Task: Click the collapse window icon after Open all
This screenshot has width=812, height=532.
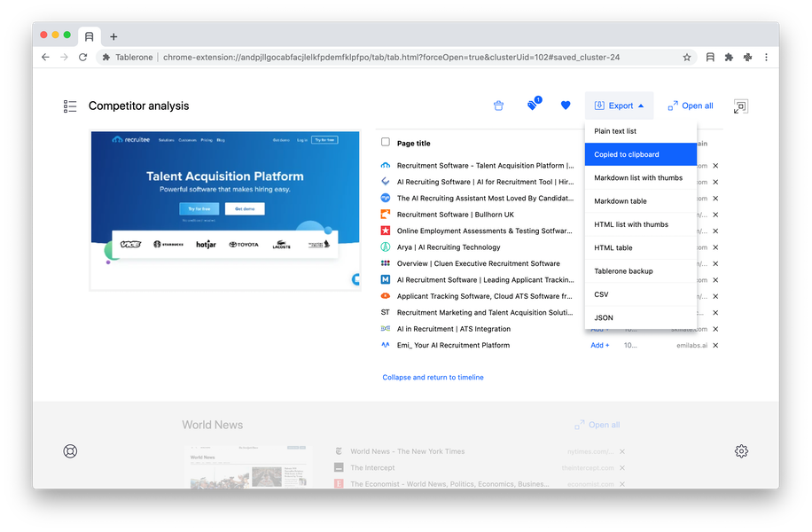Action: (x=740, y=106)
